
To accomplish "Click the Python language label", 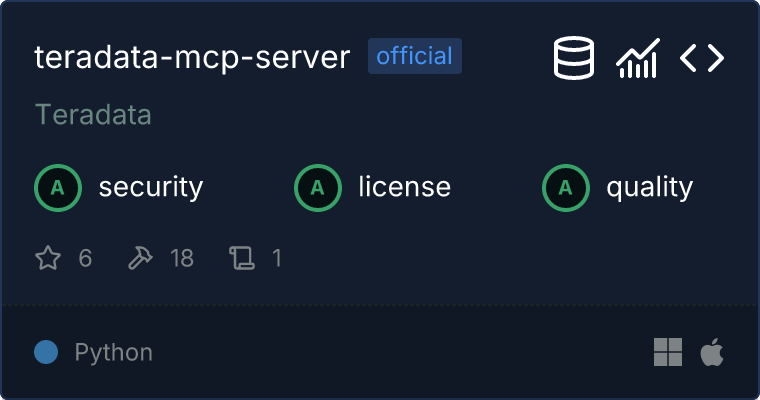I will tap(113, 352).
